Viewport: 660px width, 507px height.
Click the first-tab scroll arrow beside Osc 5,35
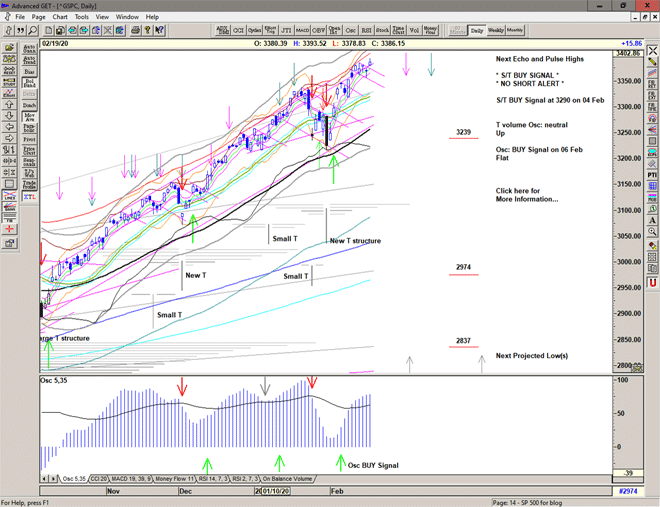(43, 479)
